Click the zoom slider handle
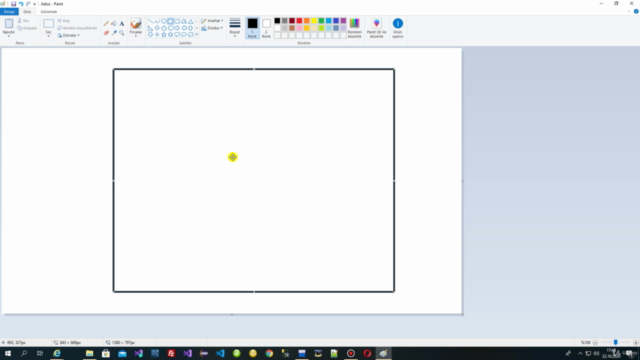 [616, 342]
